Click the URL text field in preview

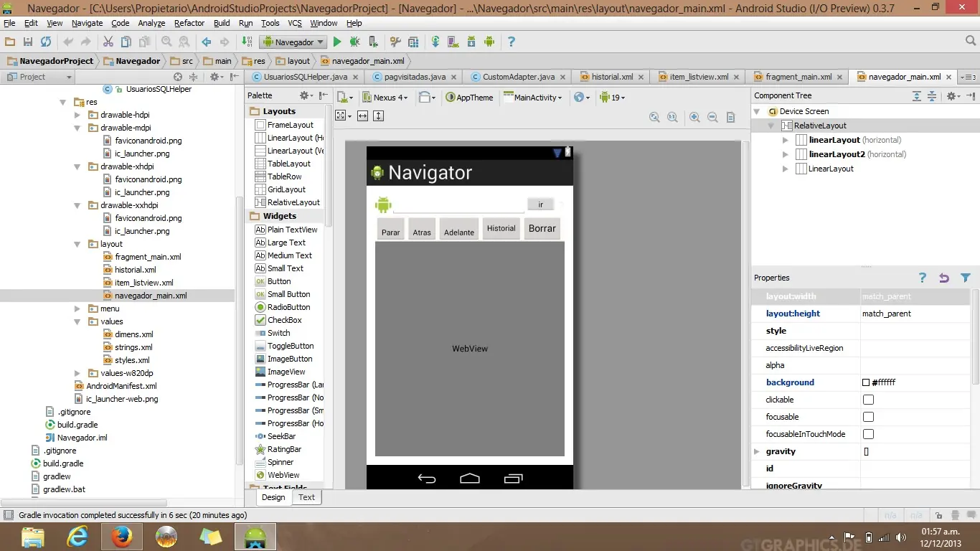tap(458, 206)
